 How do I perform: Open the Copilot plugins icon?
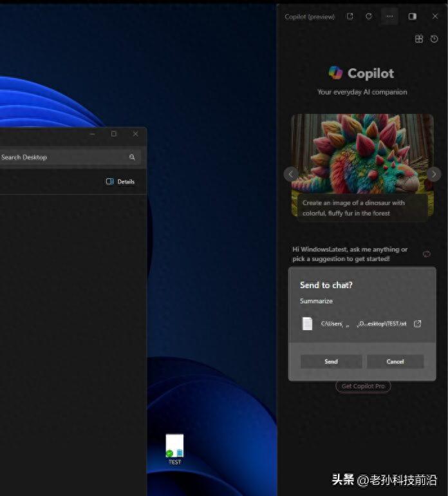coord(419,39)
